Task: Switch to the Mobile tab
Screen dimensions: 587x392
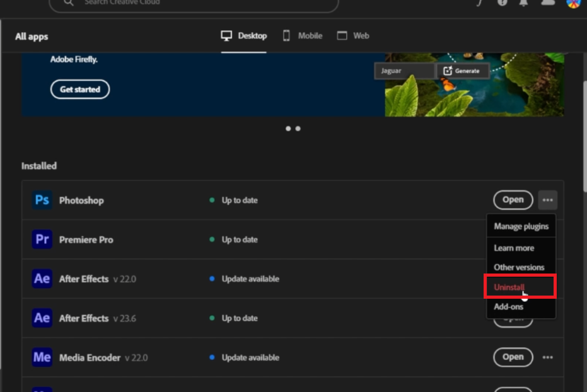Action: [303, 36]
